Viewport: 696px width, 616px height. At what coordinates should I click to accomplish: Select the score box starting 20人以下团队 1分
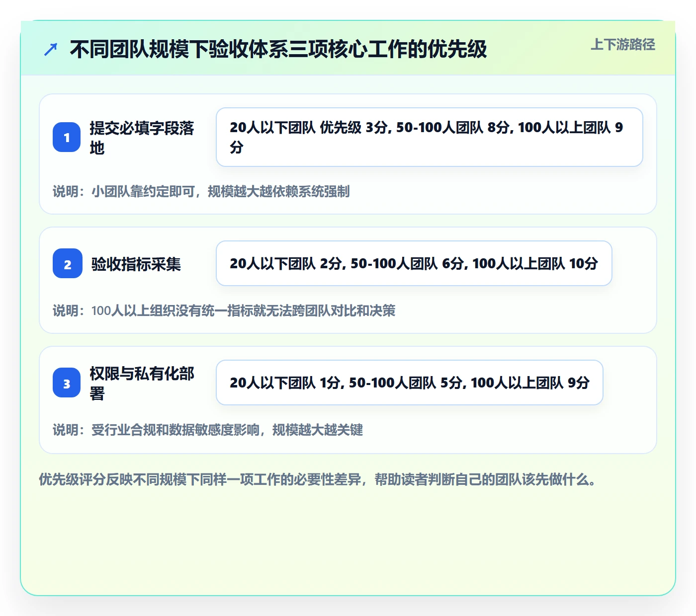410,383
